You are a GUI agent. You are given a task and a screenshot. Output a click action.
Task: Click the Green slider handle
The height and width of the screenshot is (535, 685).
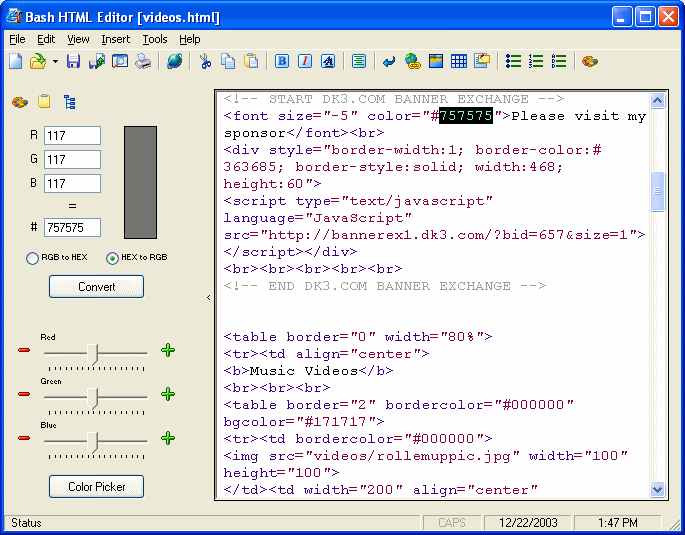pyautogui.click(x=93, y=397)
